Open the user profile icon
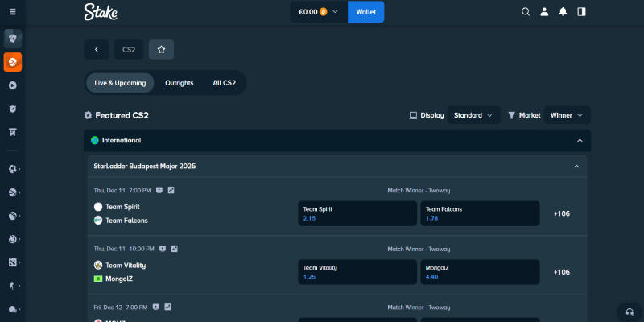This screenshot has height=322, width=644. 544,12
